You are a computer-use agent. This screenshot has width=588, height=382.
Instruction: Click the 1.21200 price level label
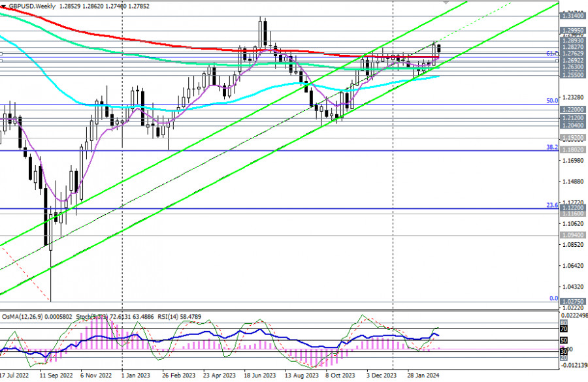pos(572,118)
